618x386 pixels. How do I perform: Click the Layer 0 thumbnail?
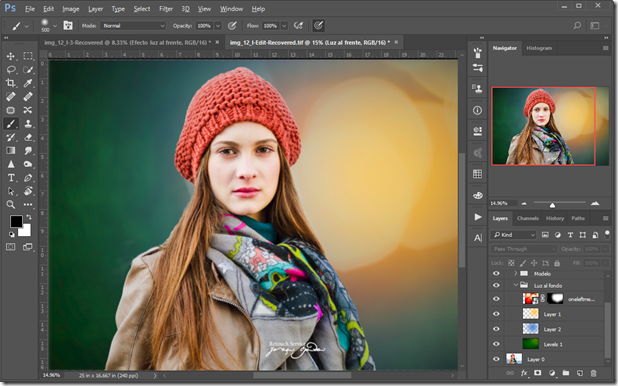coord(514,359)
